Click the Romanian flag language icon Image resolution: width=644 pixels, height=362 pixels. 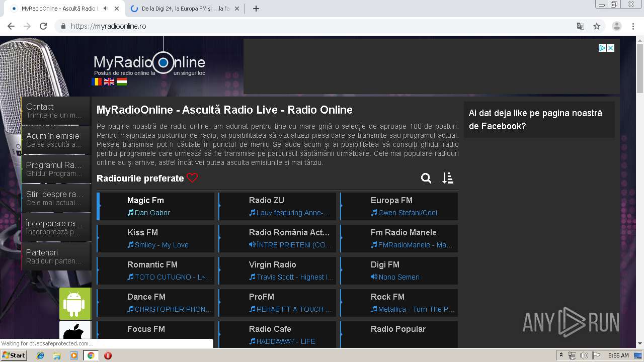tap(97, 81)
